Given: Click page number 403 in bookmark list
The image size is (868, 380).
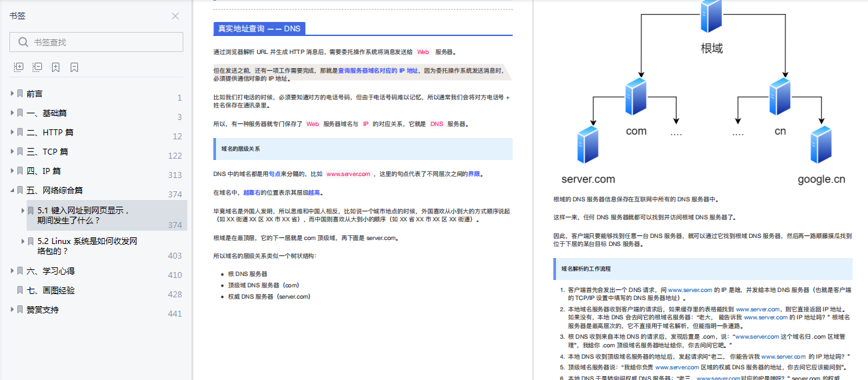Looking at the screenshot, I should click(x=175, y=256).
